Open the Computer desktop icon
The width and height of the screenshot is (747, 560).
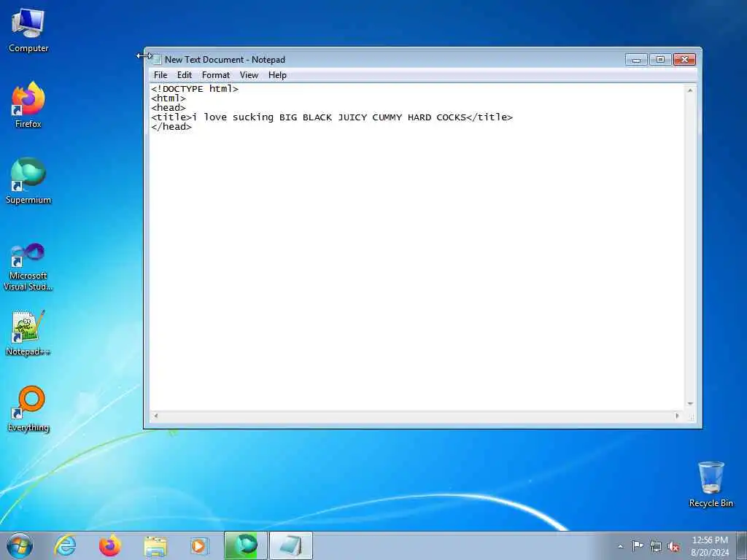(x=28, y=31)
